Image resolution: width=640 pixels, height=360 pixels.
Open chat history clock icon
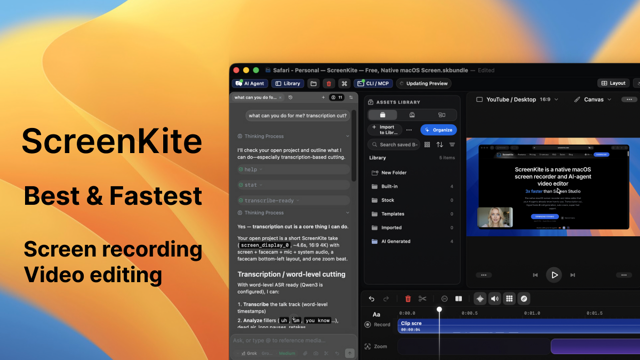(x=290, y=98)
